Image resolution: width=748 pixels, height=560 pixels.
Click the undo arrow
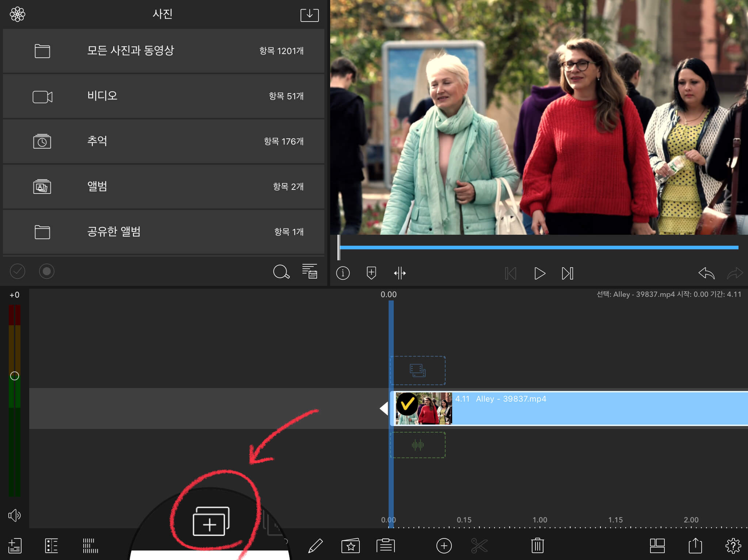(x=706, y=273)
